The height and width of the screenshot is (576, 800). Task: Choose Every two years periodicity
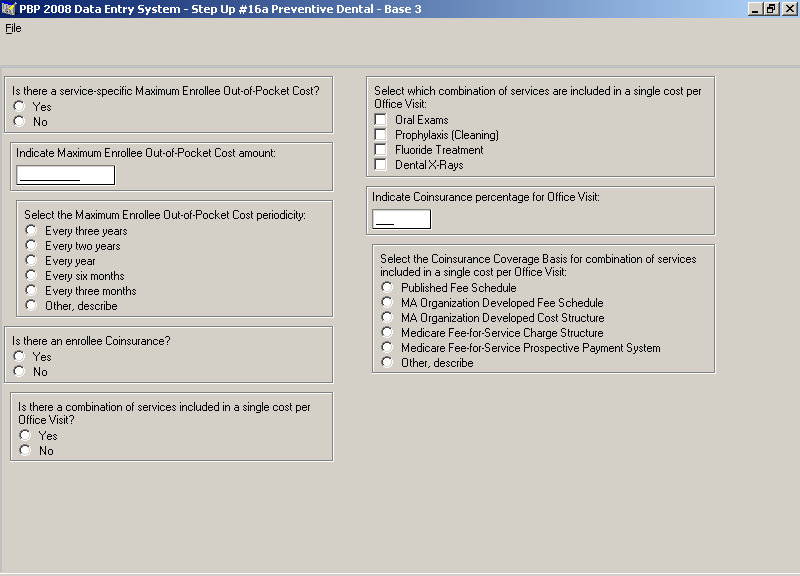click(31, 245)
